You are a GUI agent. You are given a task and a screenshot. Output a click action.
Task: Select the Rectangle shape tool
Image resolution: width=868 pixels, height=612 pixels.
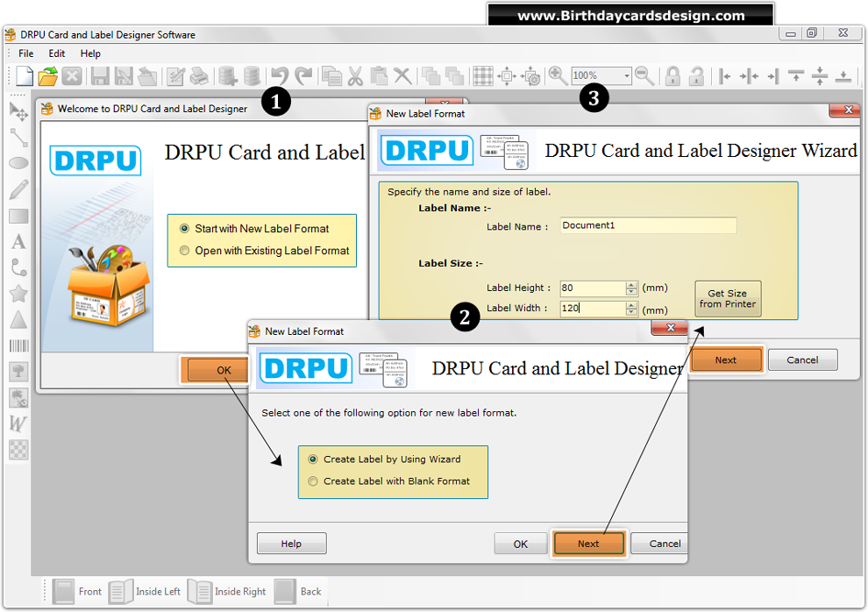pos(18,216)
